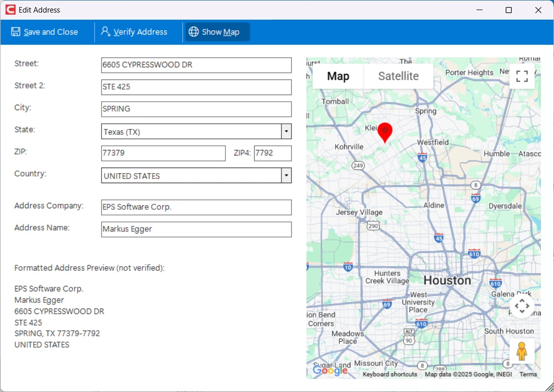Click the Verify Address person icon
The image size is (554, 392).
105,32
